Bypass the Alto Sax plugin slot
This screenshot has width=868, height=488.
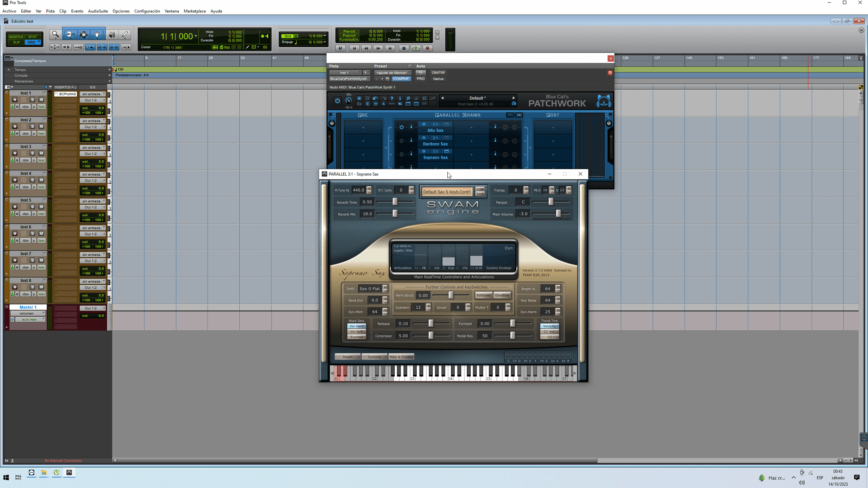pos(424,124)
